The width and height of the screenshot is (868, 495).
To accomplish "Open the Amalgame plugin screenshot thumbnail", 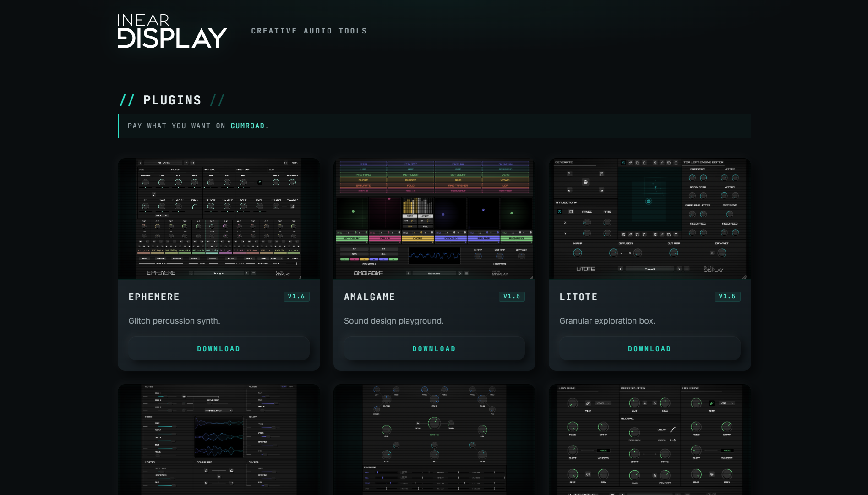I will point(434,219).
